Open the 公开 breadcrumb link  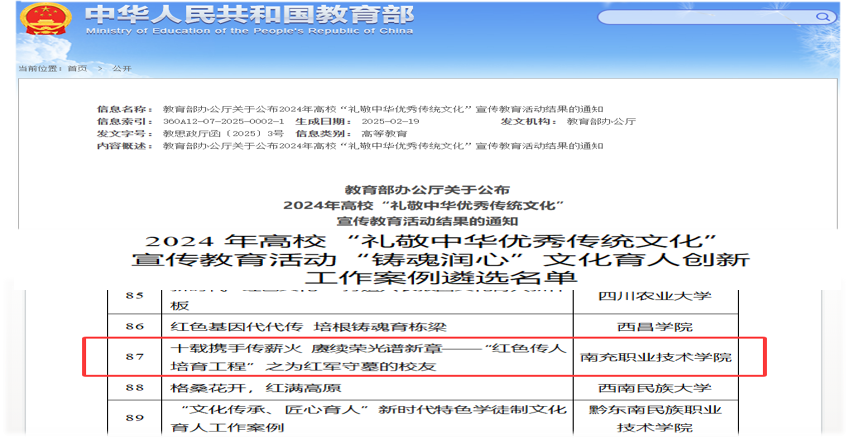(x=122, y=67)
